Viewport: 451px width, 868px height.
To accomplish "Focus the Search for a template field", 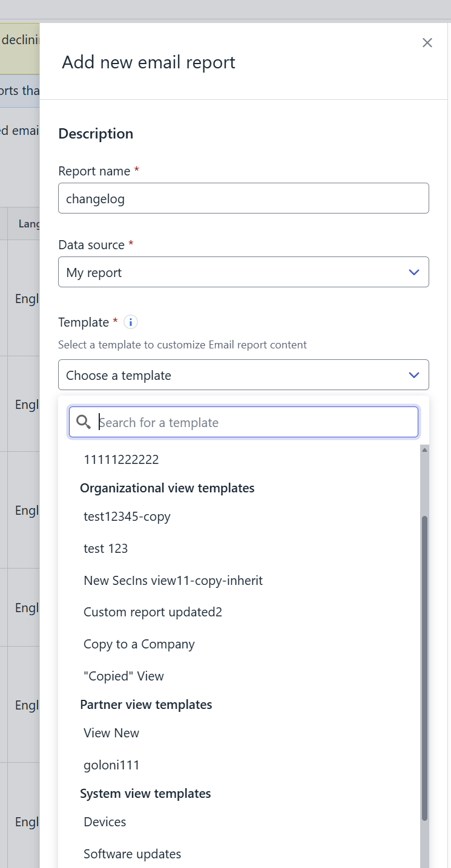I will (243, 422).
